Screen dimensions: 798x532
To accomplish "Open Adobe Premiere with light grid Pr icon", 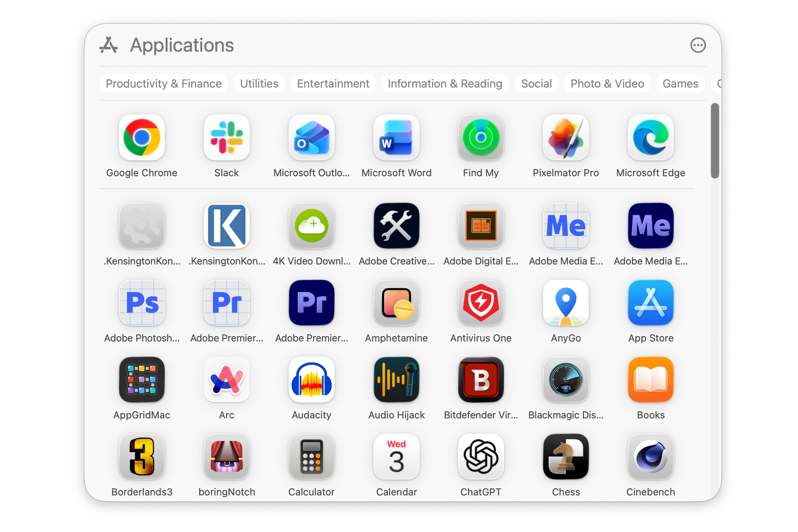I will point(227,303).
